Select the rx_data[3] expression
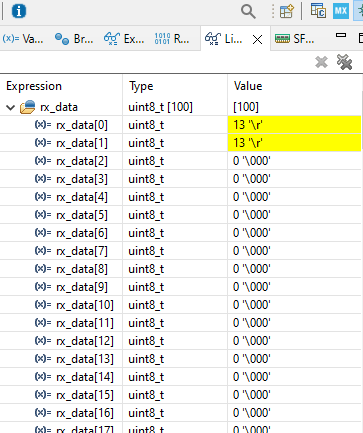363x433 pixels. [82, 179]
